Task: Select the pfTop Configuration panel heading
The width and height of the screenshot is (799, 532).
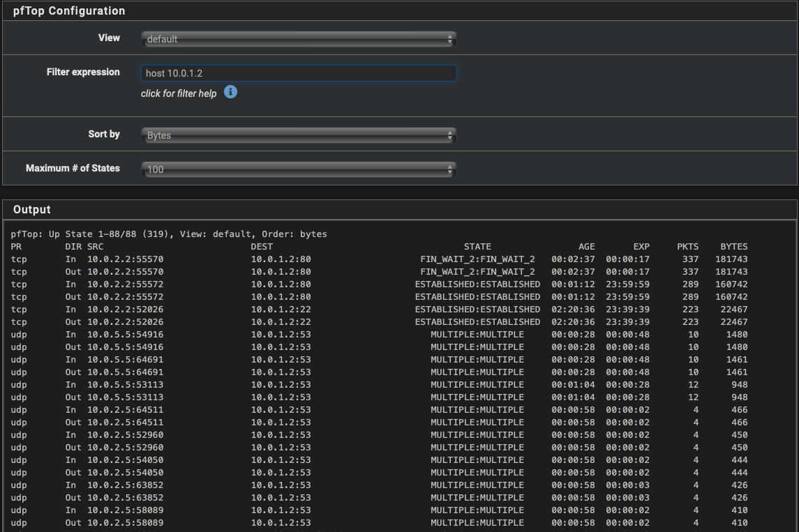Action: 69,11
